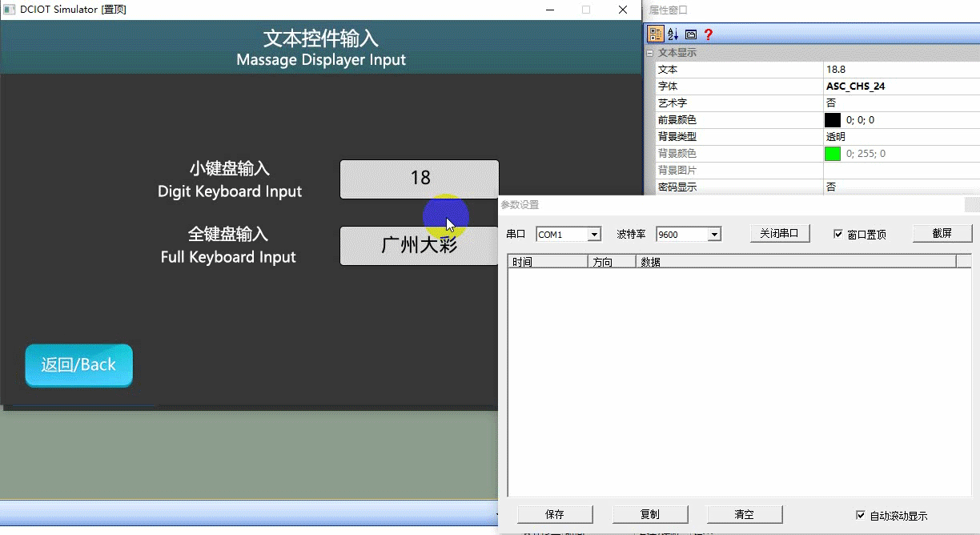The image size is (980, 535).
Task: Toggle the 自动滚动显示 checkbox
Action: click(861, 515)
